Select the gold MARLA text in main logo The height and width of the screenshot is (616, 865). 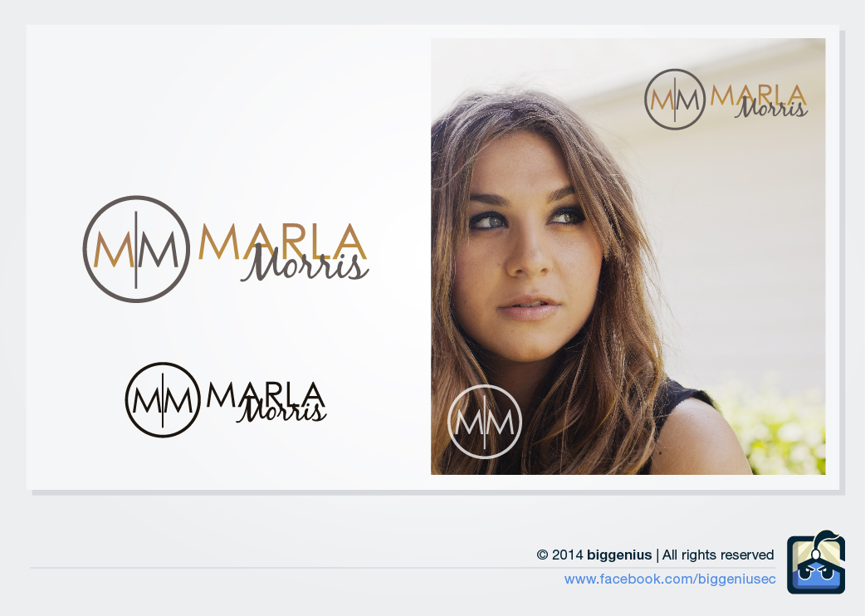click(x=282, y=242)
